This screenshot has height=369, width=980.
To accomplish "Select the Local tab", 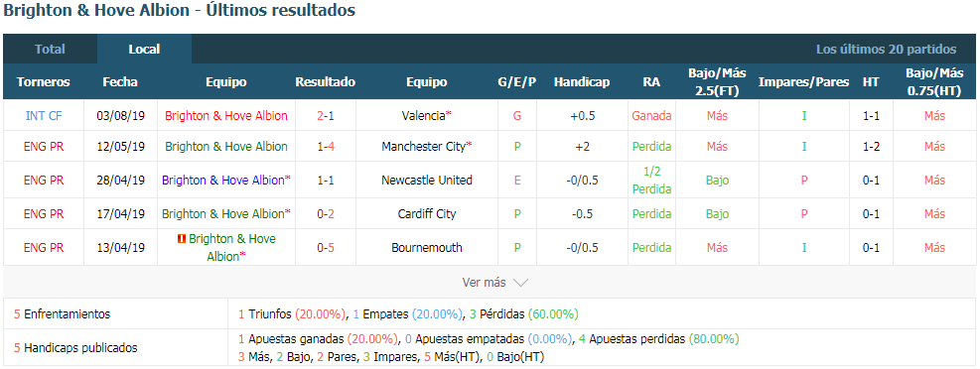I will (x=144, y=49).
